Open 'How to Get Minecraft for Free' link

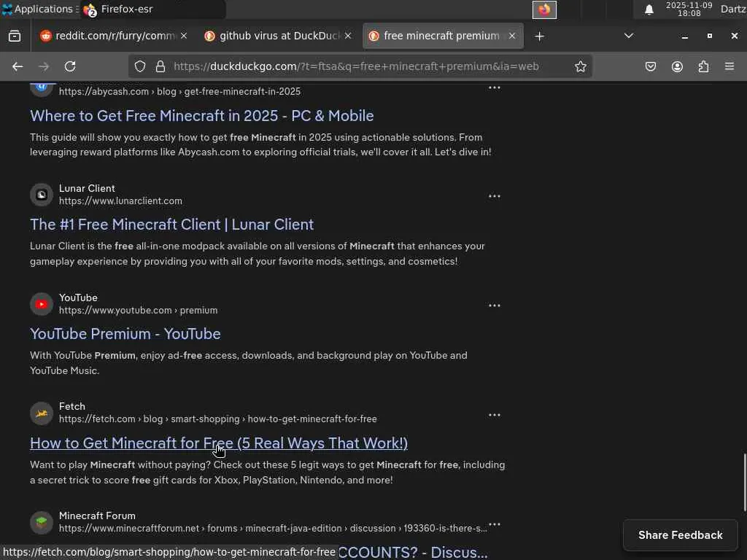[219, 443]
